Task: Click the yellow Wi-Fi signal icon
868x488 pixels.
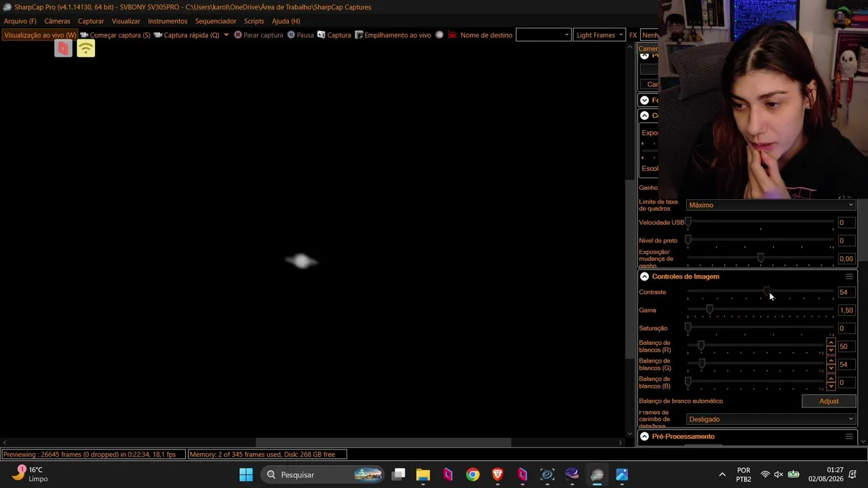Action: pyautogui.click(x=85, y=48)
